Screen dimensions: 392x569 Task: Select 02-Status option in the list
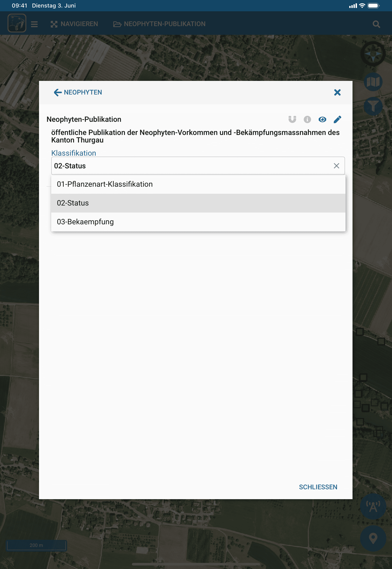pos(198,203)
